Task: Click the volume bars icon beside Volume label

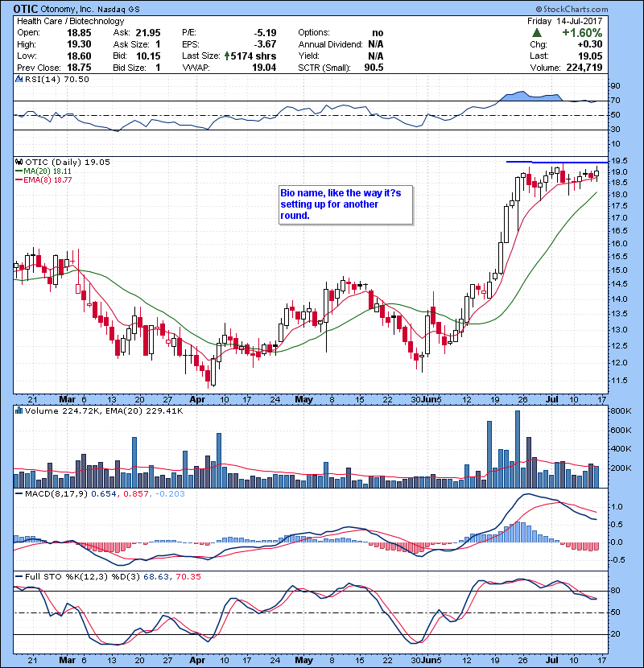Action: tap(19, 410)
